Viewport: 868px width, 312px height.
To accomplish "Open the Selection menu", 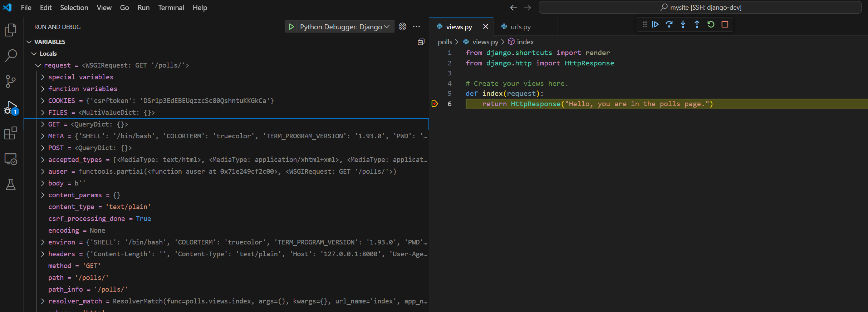I will (x=74, y=8).
